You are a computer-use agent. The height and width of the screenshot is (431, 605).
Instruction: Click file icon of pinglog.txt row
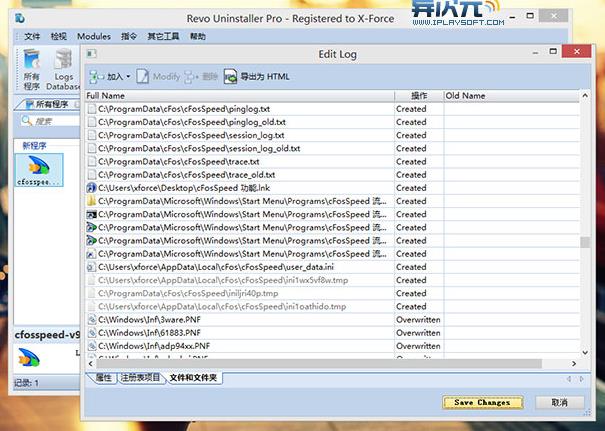click(x=91, y=109)
